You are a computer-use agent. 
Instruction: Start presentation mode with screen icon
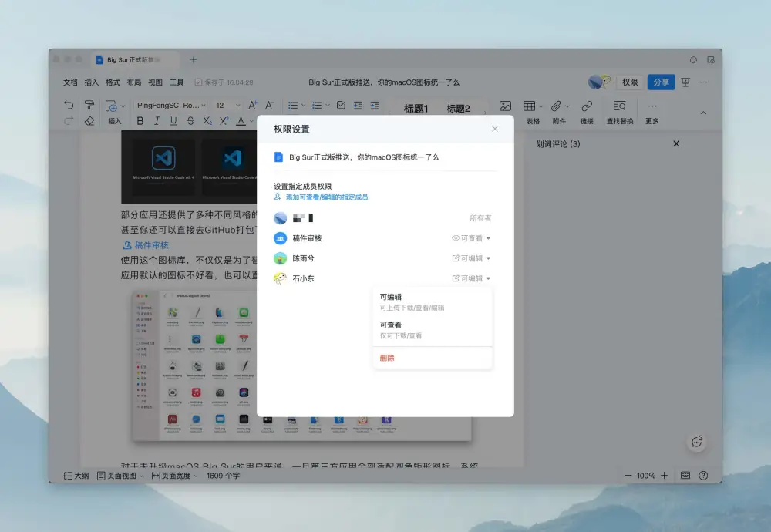685,82
